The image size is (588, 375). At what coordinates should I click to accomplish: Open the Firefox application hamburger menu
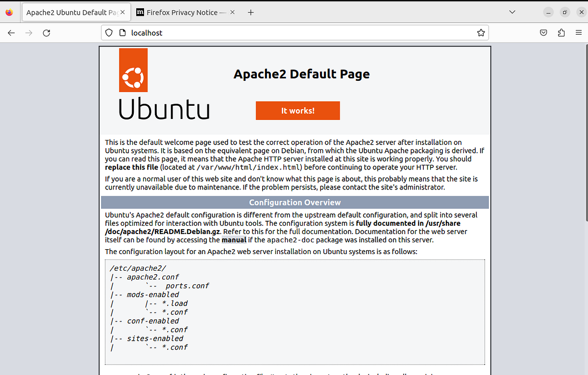coord(578,32)
